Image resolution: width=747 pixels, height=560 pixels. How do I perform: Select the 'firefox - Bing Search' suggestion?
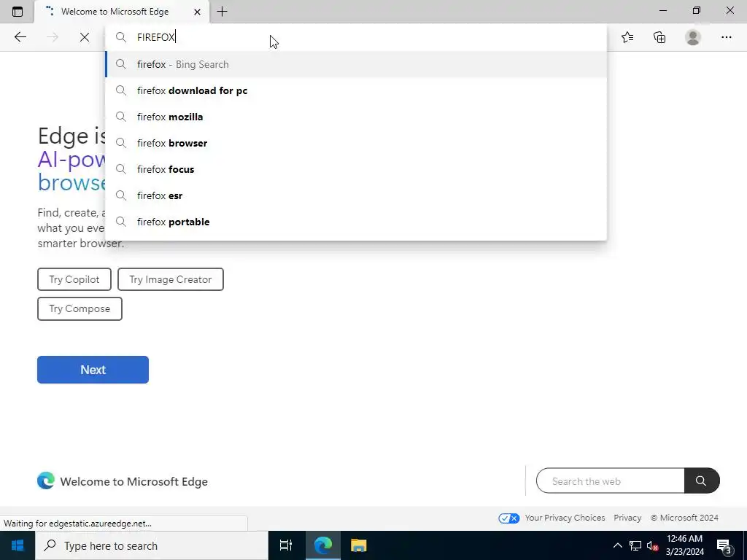click(356, 64)
